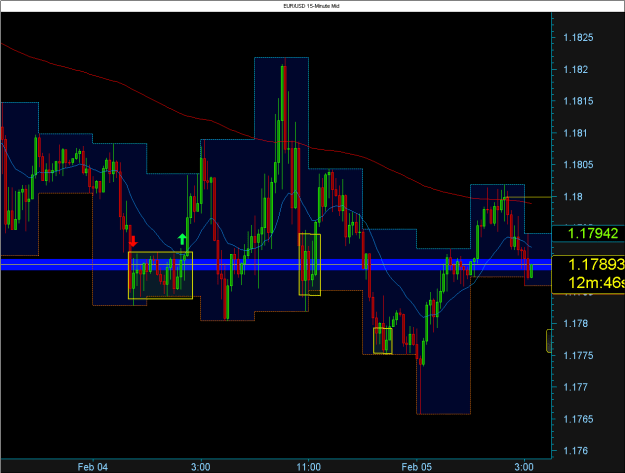Click the first 3:00 time label after Feb 04
The image size is (625, 473).
200,467
